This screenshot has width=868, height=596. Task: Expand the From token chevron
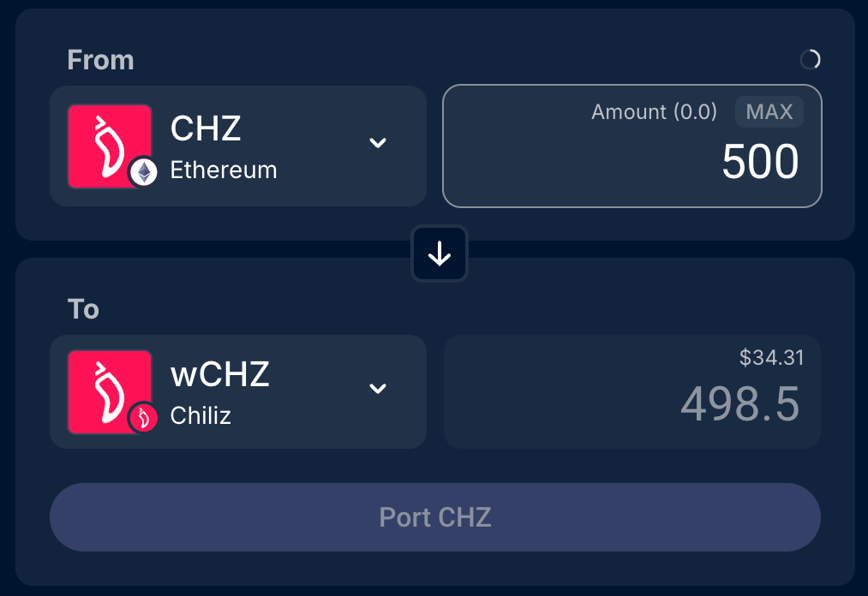pyautogui.click(x=378, y=143)
